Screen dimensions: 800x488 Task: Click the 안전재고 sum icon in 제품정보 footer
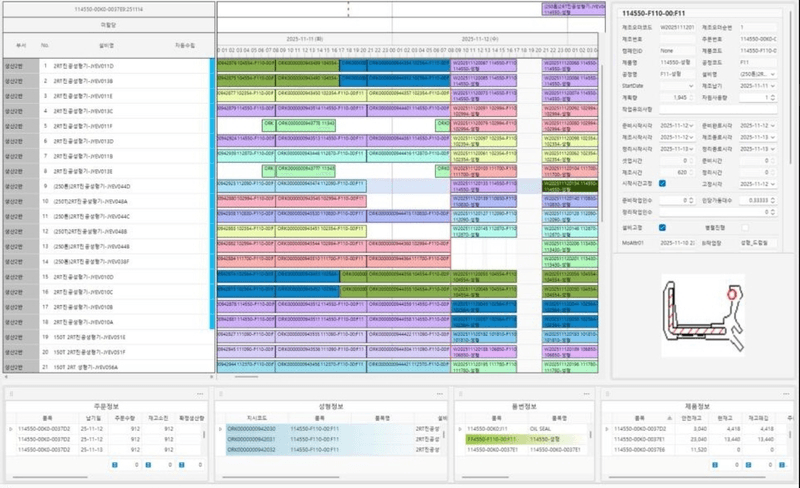click(715, 465)
